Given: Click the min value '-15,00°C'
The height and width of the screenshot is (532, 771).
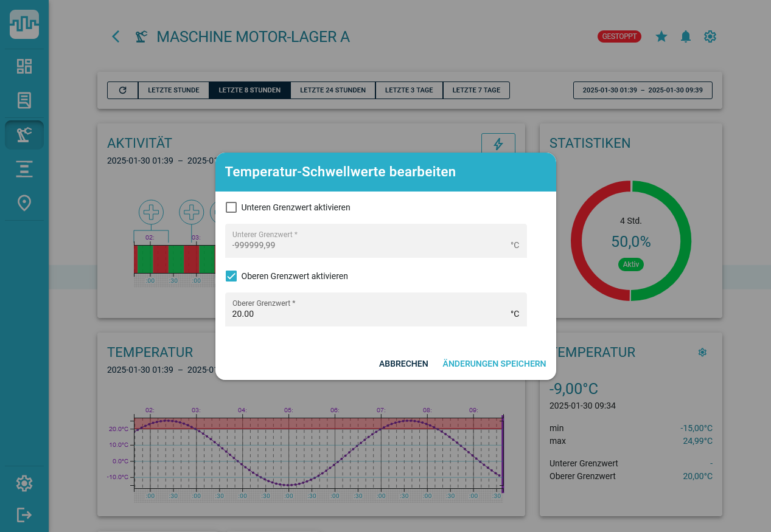Looking at the screenshot, I should click(696, 428).
